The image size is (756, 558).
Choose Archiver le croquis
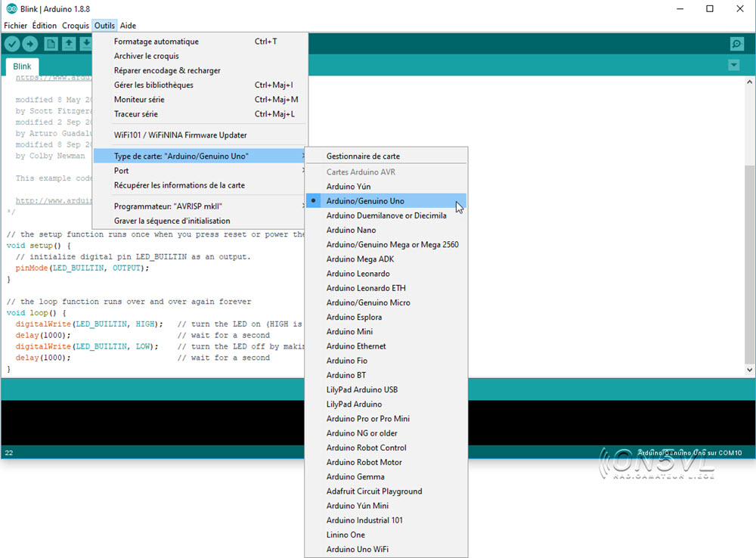tap(200, 56)
